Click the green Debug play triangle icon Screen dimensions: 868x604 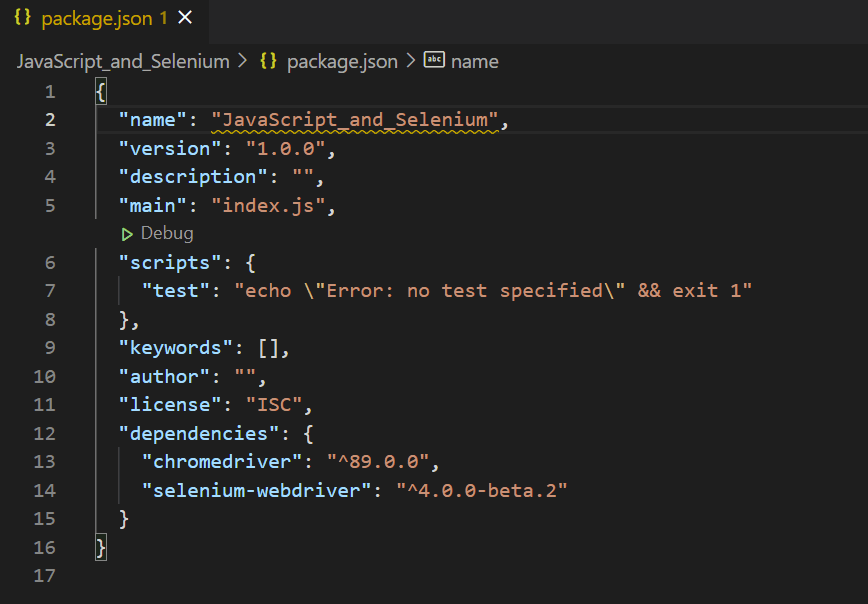pos(127,234)
